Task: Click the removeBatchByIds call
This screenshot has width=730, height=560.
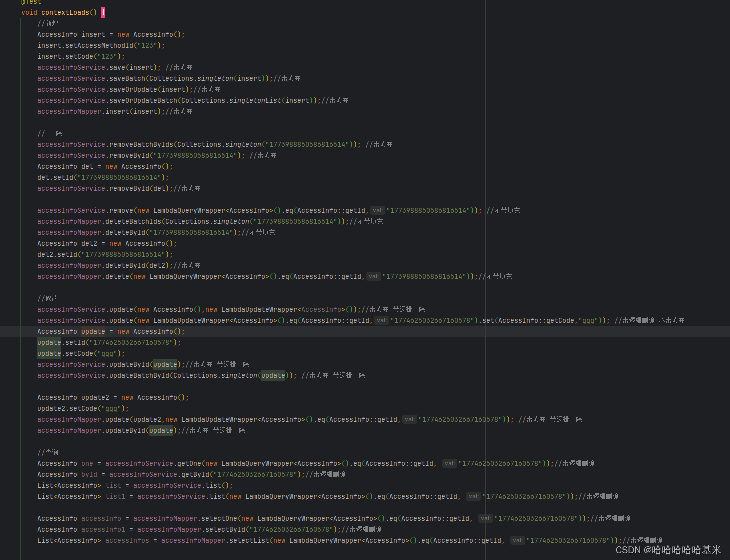Action: (x=199, y=144)
